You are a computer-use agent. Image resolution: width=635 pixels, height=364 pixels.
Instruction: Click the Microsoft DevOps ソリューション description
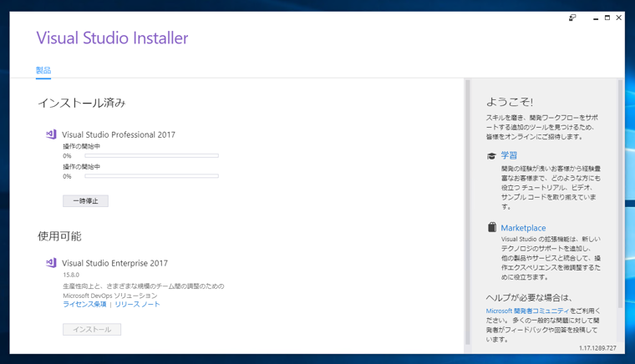coord(109,296)
